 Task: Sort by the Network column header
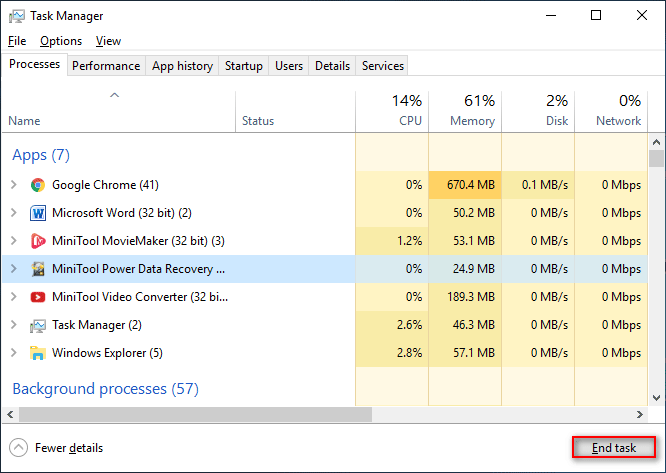pos(611,112)
